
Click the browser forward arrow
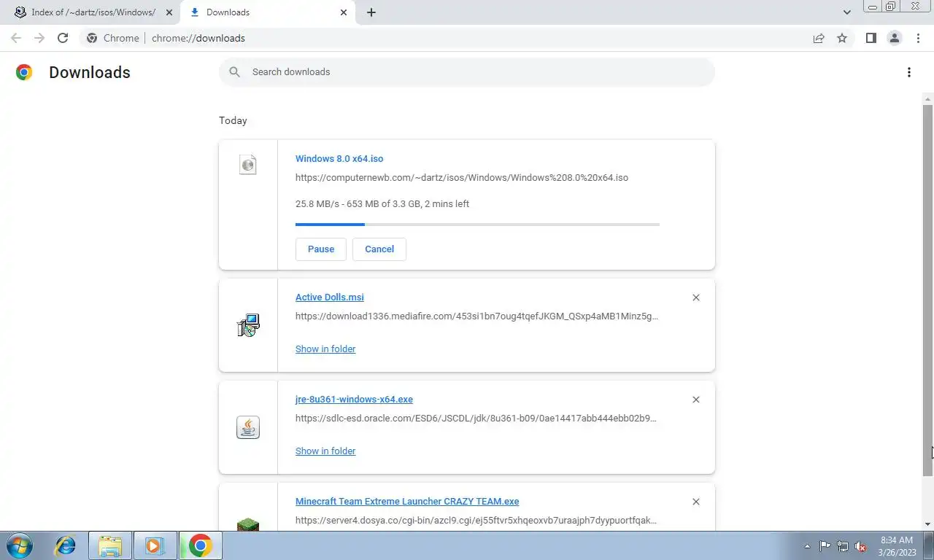(x=39, y=38)
